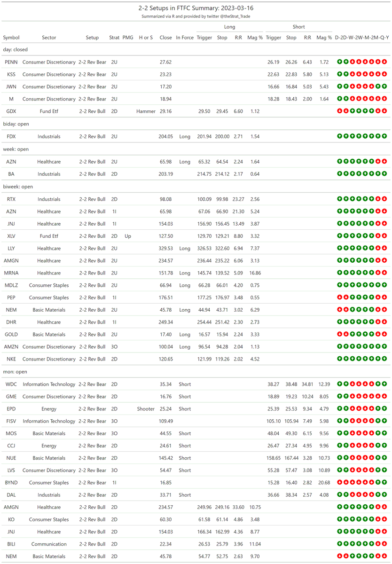Viewport: 392px width, 564px height.
Task: Click MRNA's 16.86 magnitude value
Action: point(255,273)
